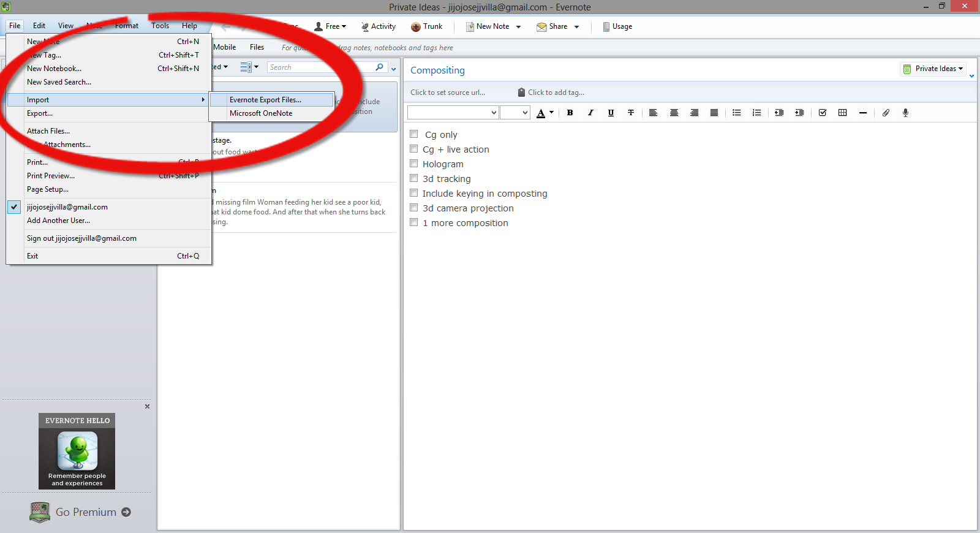Insert a checkbox using the toolbar icon

823,113
